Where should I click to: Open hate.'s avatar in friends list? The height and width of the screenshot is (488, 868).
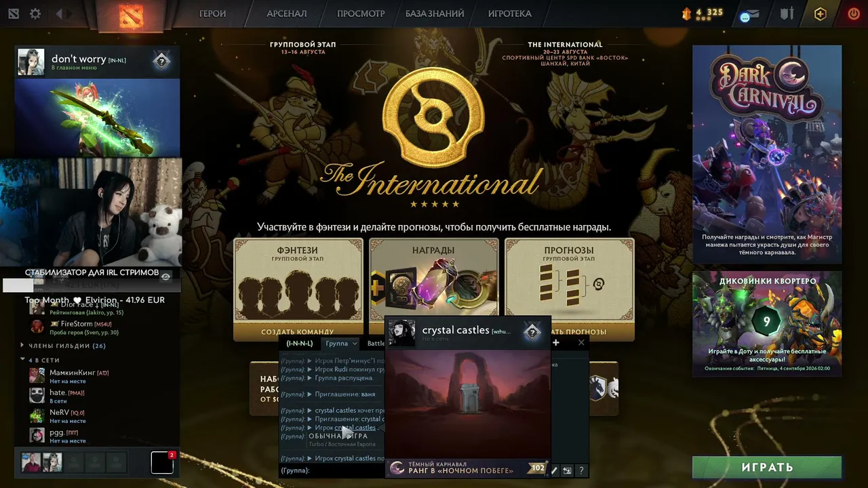coord(37,395)
